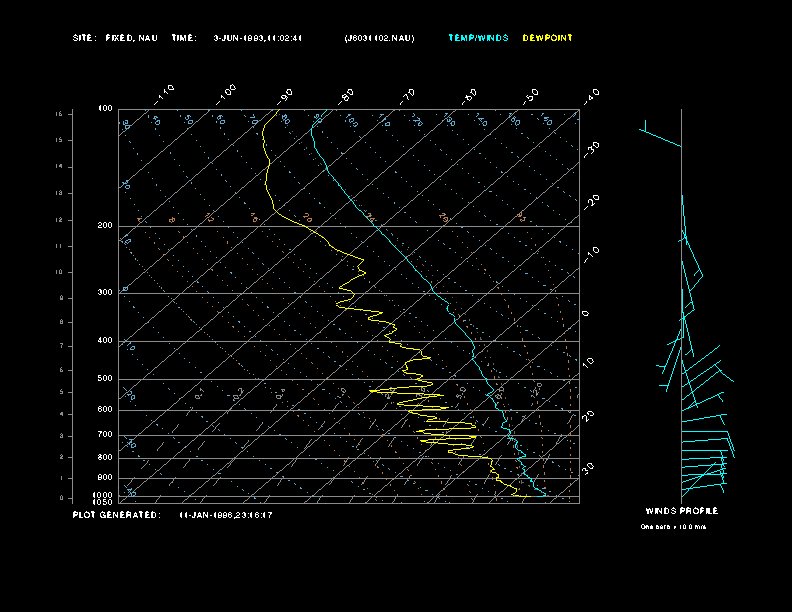Click the -110 temperature axis label
Screen dimensions: 792x612
click(x=166, y=93)
